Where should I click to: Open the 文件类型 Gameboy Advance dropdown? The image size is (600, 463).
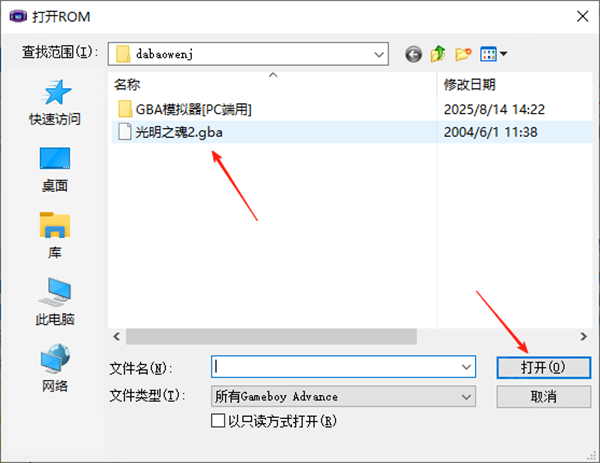(343, 396)
